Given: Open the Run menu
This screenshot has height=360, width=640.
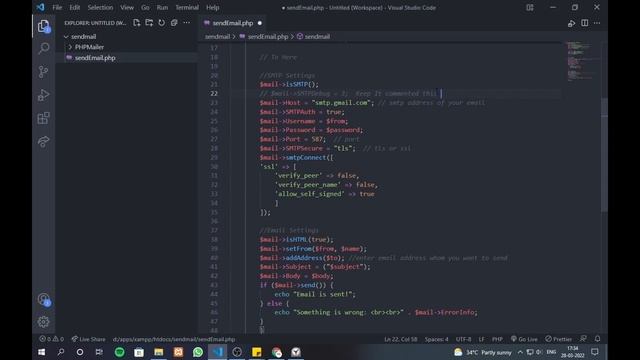Looking at the screenshot, I should [x=162, y=7].
